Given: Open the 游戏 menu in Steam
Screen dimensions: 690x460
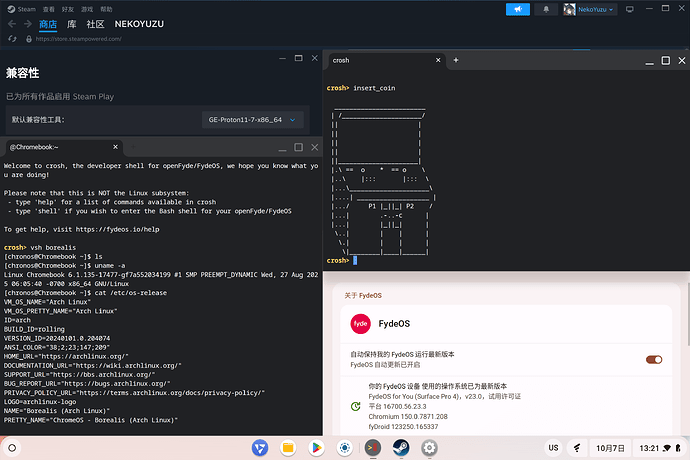Looking at the screenshot, I should coord(87,9).
